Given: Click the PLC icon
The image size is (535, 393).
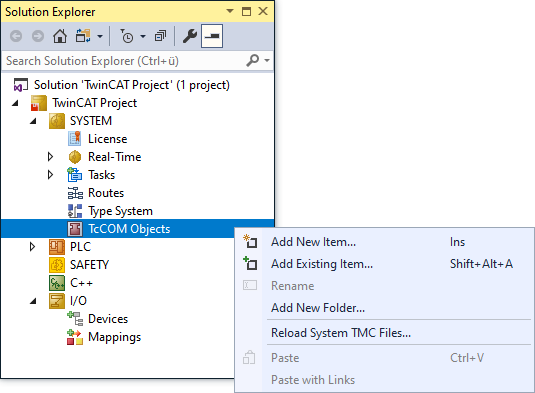Looking at the screenshot, I should [x=57, y=247].
